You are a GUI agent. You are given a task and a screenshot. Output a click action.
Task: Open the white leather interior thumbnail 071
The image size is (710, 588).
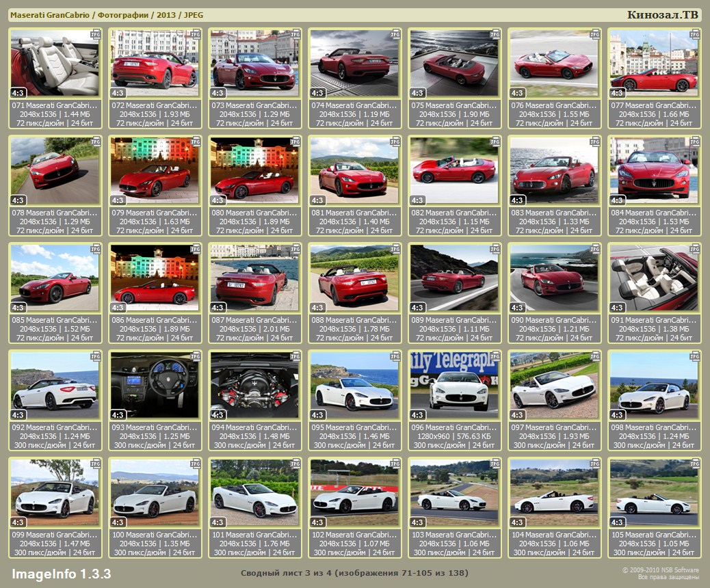[55, 63]
